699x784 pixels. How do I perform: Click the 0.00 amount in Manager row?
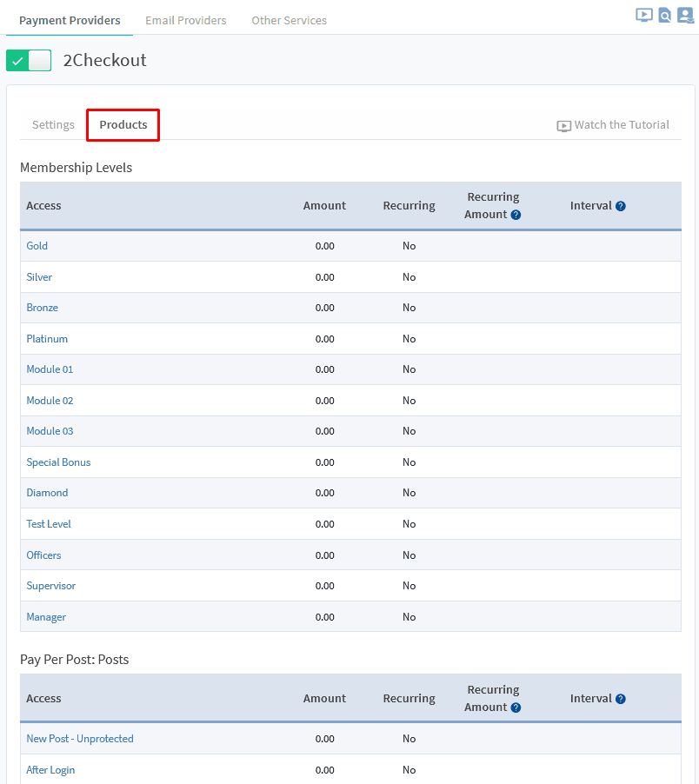325,617
